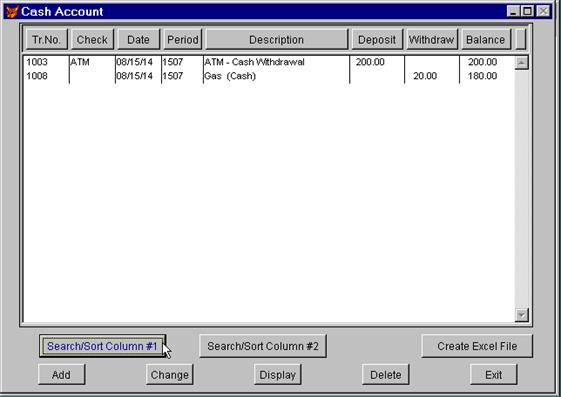This screenshot has width=561, height=397.
Task: Click the list scrollbar up arrow
Action: (522, 63)
